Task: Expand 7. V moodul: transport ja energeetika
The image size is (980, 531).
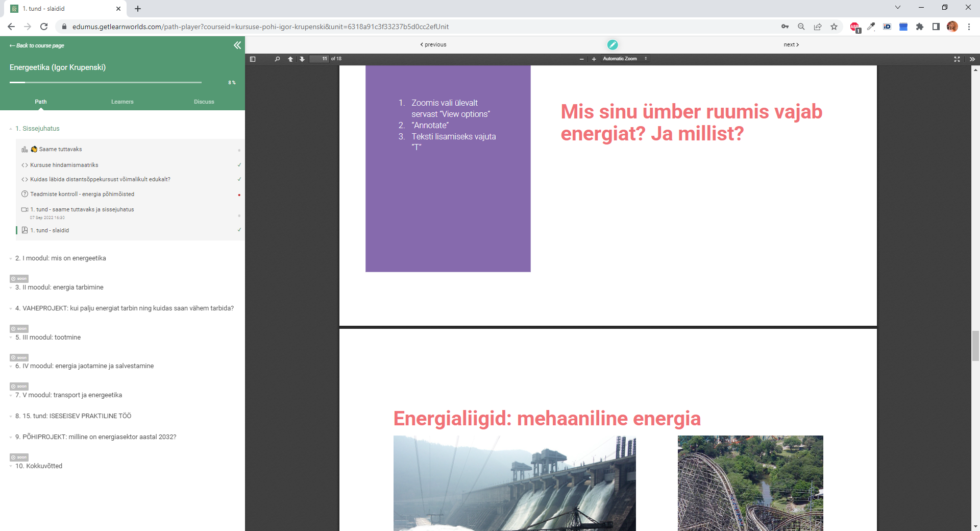Action: [x=68, y=395]
